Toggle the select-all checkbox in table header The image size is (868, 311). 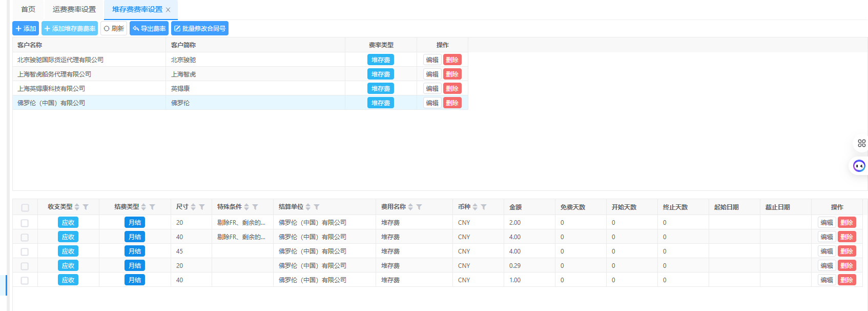(x=25, y=207)
